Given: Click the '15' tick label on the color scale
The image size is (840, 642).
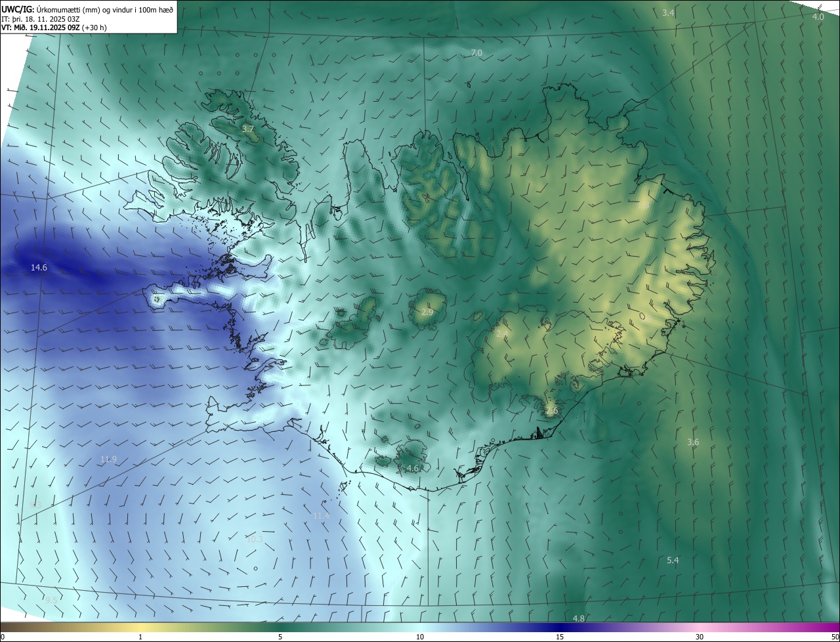Looking at the screenshot, I should click(x=560, y=637).
